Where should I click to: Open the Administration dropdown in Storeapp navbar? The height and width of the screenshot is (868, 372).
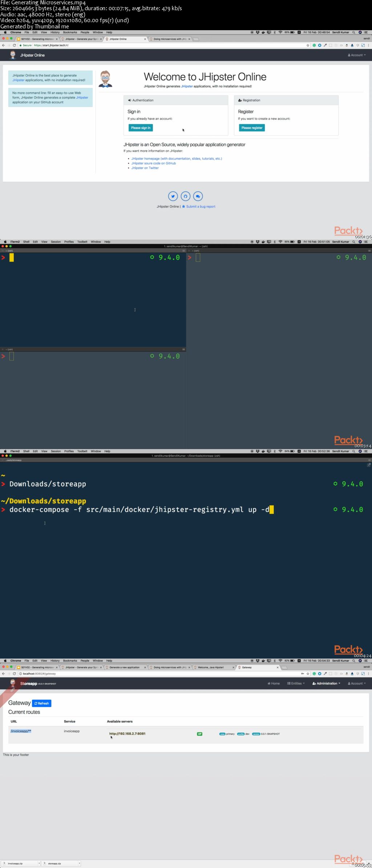pyautogui.click(x=326, y=684)
